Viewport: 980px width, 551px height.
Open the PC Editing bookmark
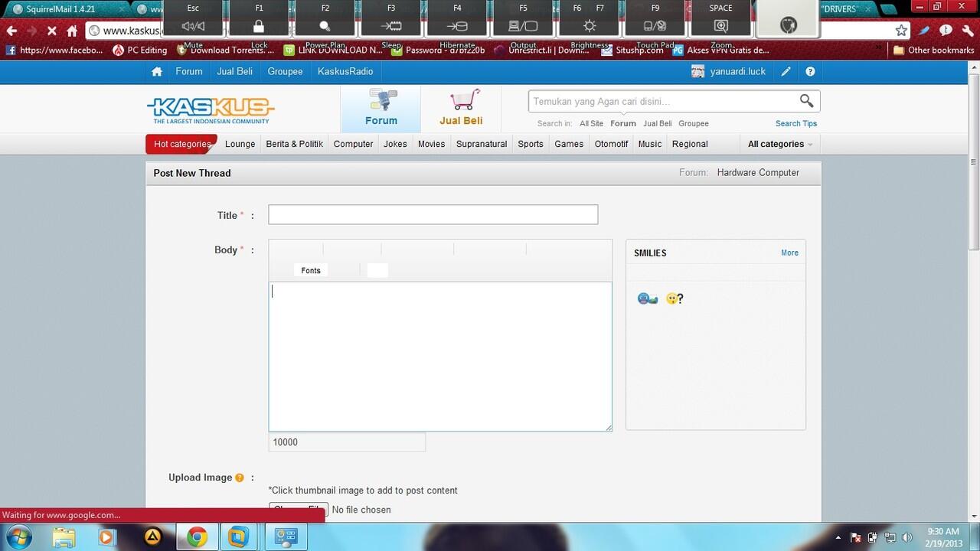pyautogui.click(x=140, y=51)
